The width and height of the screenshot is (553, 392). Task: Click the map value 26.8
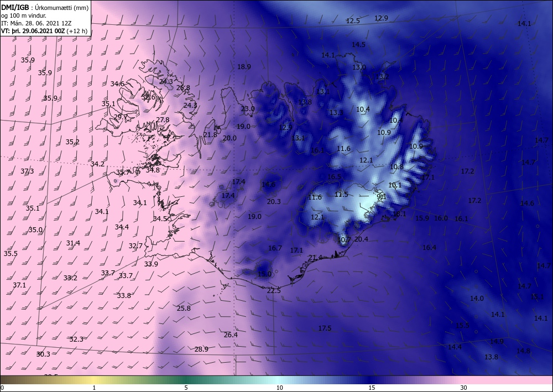(183, 87)
